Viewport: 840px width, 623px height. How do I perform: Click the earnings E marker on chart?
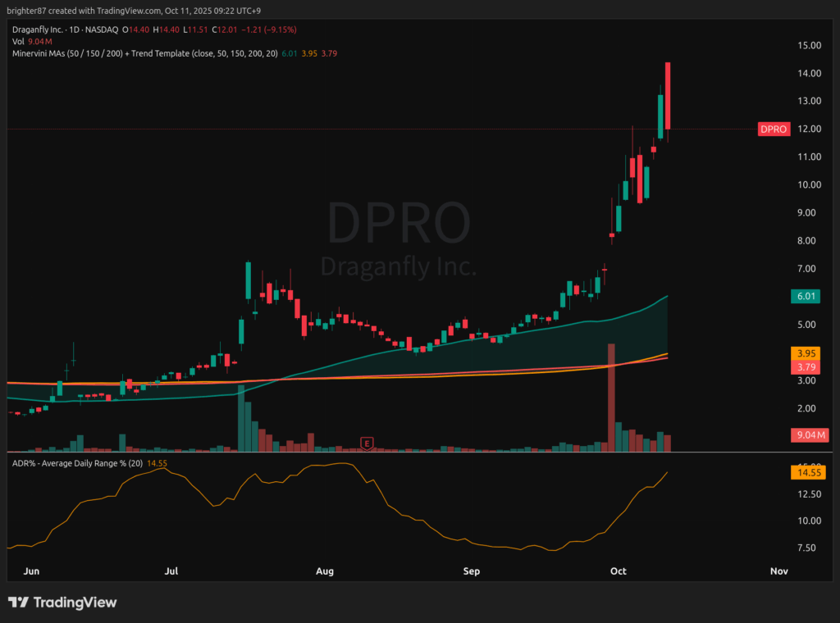(x=367, y=443)
